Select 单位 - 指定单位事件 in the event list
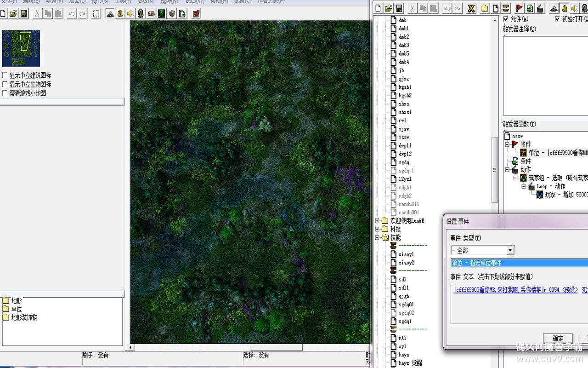Screen dimensions: 588x368 [519, 263]
